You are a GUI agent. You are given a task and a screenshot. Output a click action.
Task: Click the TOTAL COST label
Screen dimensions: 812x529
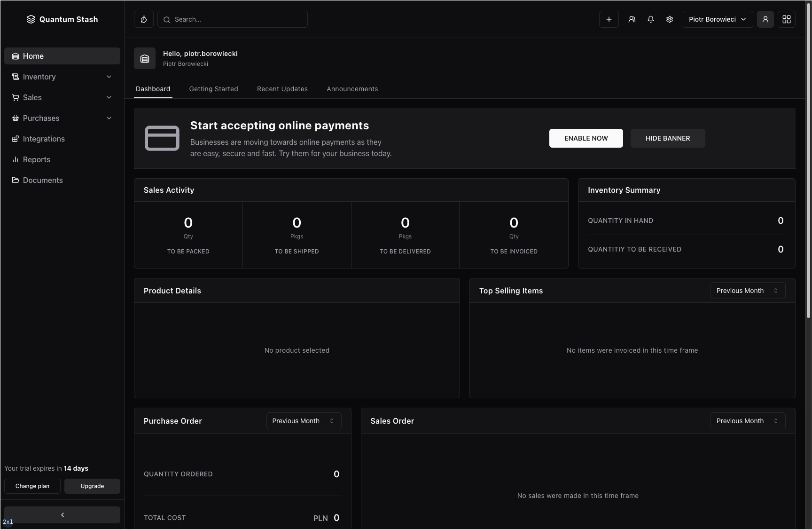[164, 518]
